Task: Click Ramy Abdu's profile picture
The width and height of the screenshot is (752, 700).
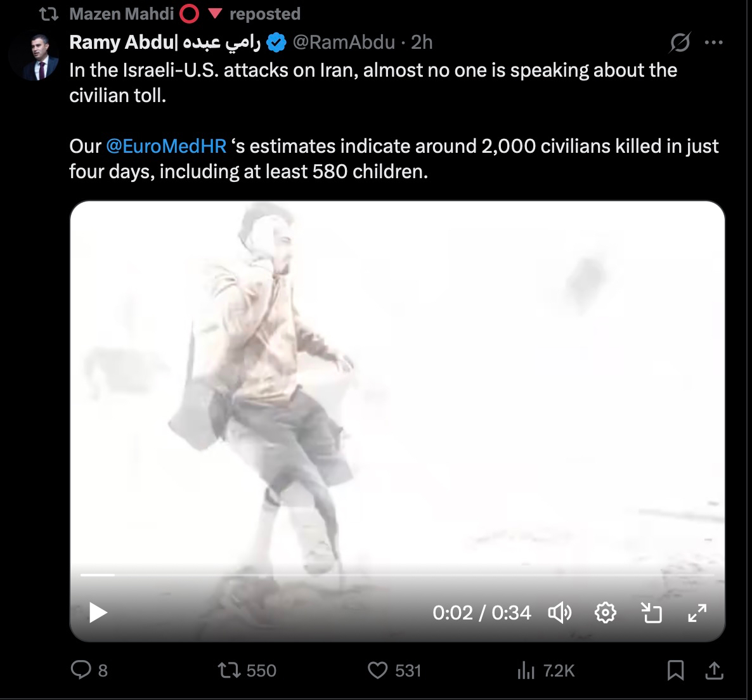Action: [x=35, y=57]
